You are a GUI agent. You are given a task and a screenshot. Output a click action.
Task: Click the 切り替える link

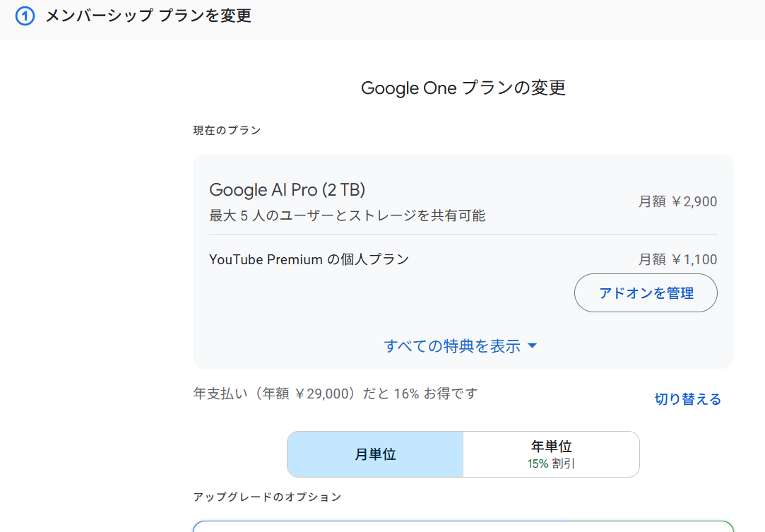coord(687,400)
